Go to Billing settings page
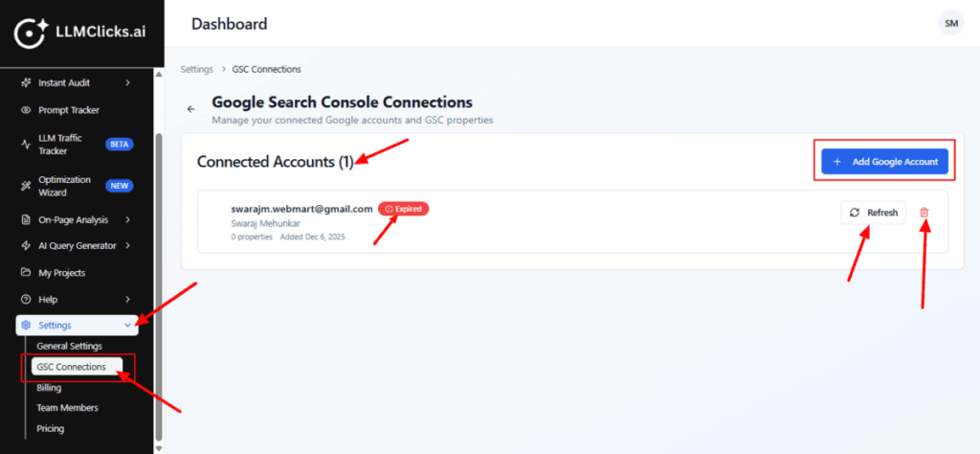The width and height of the screenshot is (980, 454). coord(49,388)
